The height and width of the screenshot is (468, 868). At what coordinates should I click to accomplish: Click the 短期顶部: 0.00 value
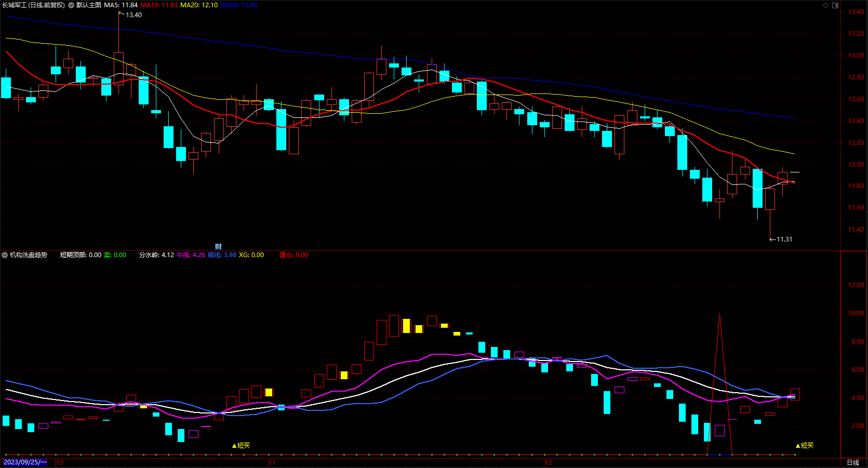pos(81,255)
